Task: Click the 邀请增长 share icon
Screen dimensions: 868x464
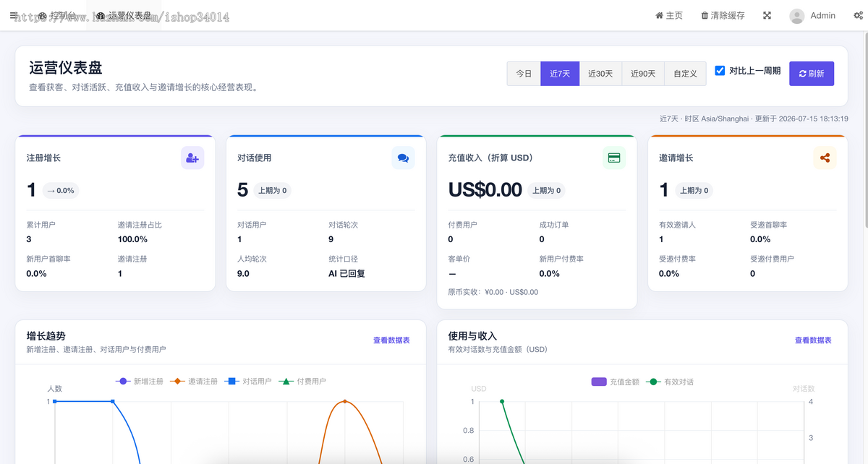Action: pos(825,158)
